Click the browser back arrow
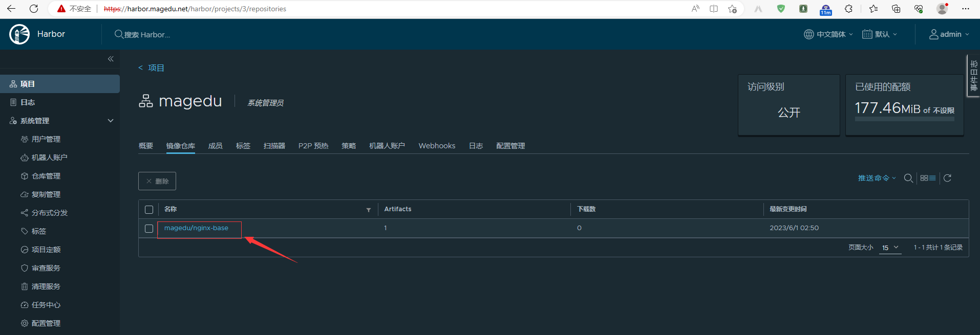The width and height of the screenshot is (980, 335). (x=11, y=9)
